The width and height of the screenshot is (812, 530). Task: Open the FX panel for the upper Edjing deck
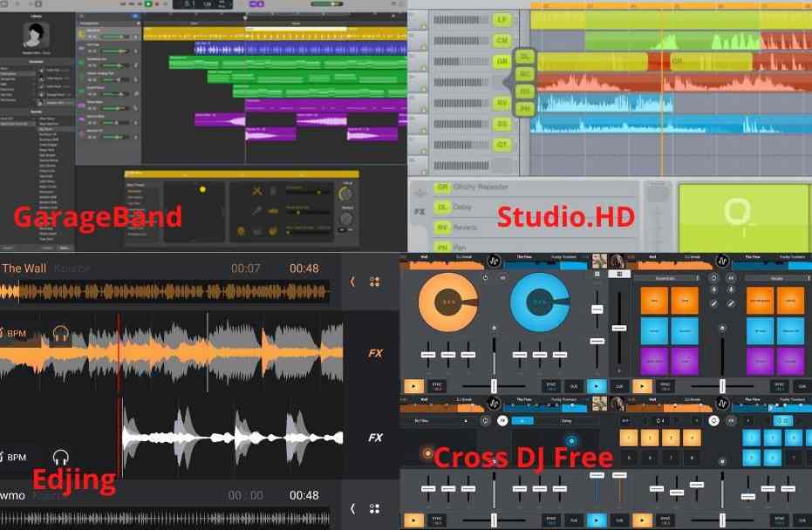click(375, 354)
